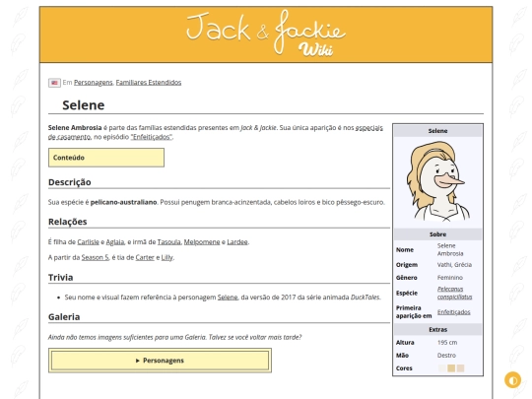532x399 pixels.
Task: Open the Carlisle character link
Action: (88, 242)
